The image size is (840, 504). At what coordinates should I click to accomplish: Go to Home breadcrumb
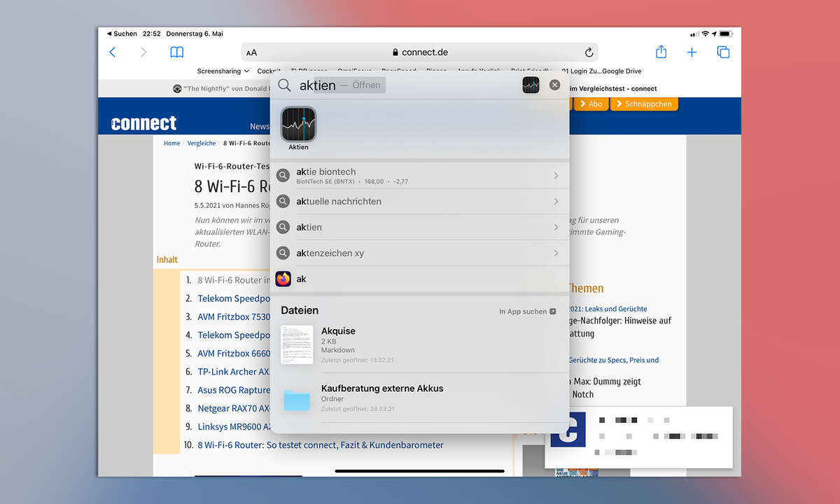(171, 143)
